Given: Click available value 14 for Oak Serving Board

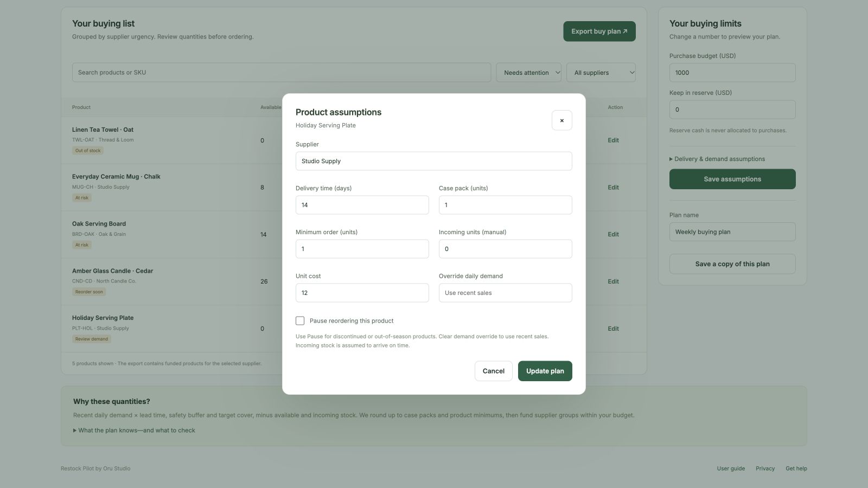Looking at the screenshot, I should [x=263, y=235].
